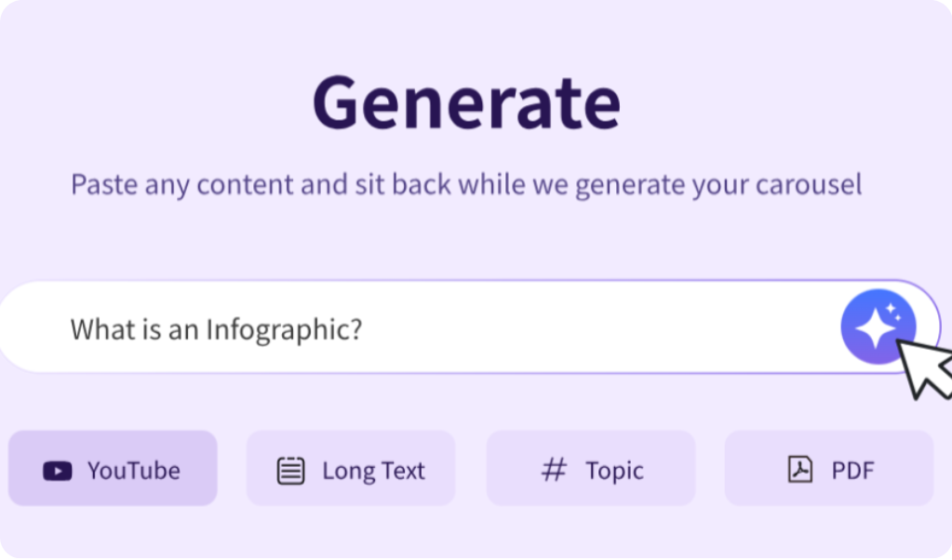The width and height of the screenshot is (952, 560).
Task: Click the hashtag icon for Topic
Action: click(554, 470)
